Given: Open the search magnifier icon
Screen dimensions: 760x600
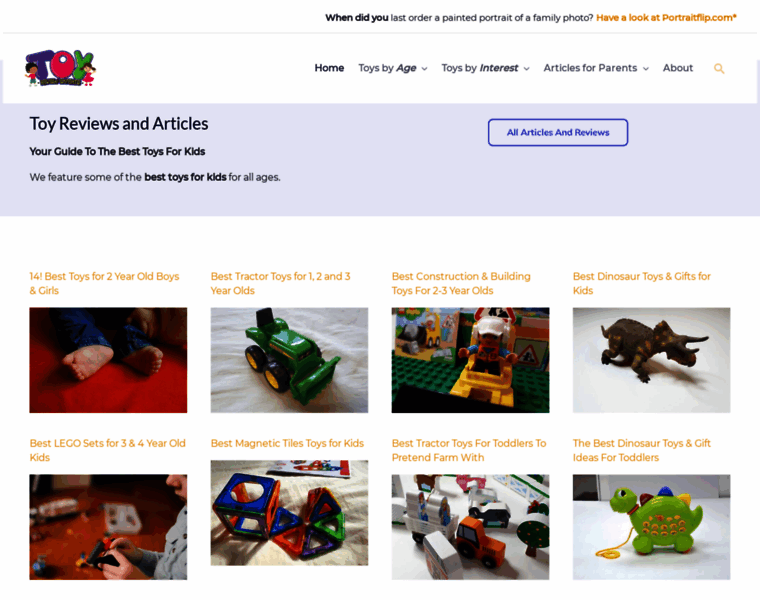Looking at the screenshot, I should (x=719, y=68).
